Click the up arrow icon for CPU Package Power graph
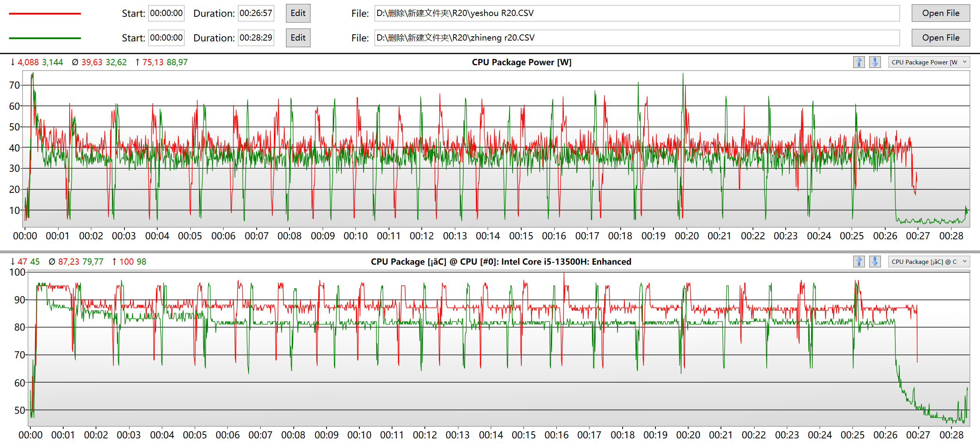980x445 pixels. (x=859, y=62)
